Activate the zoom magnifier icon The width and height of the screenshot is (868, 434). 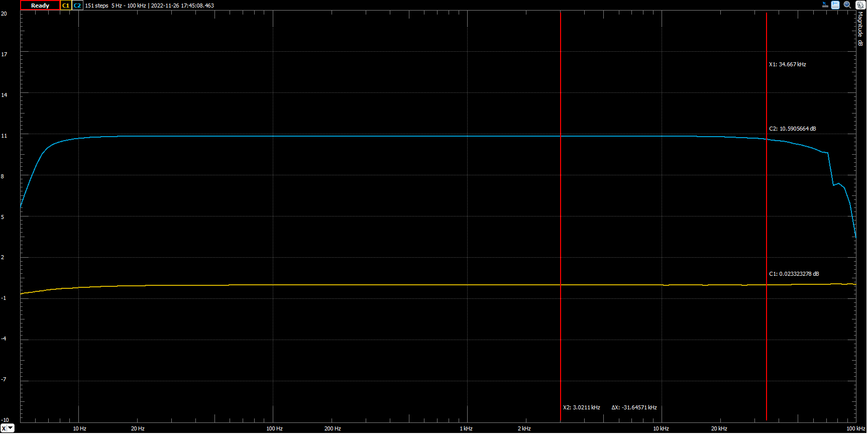pyautogui.click(x=847, y=5)
